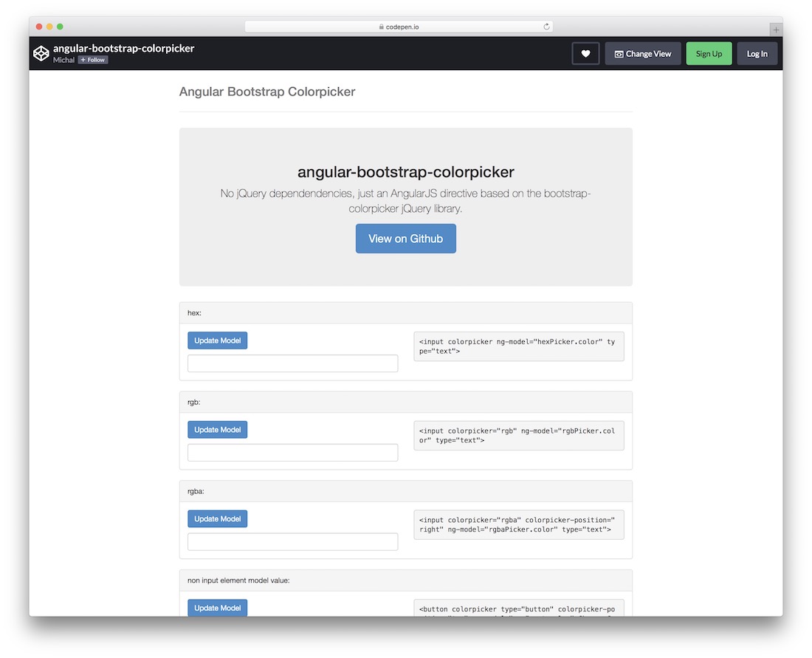The image size is (812, 658).
Task: Click Update Model in the rgba section
Action: tap(217, 518)
